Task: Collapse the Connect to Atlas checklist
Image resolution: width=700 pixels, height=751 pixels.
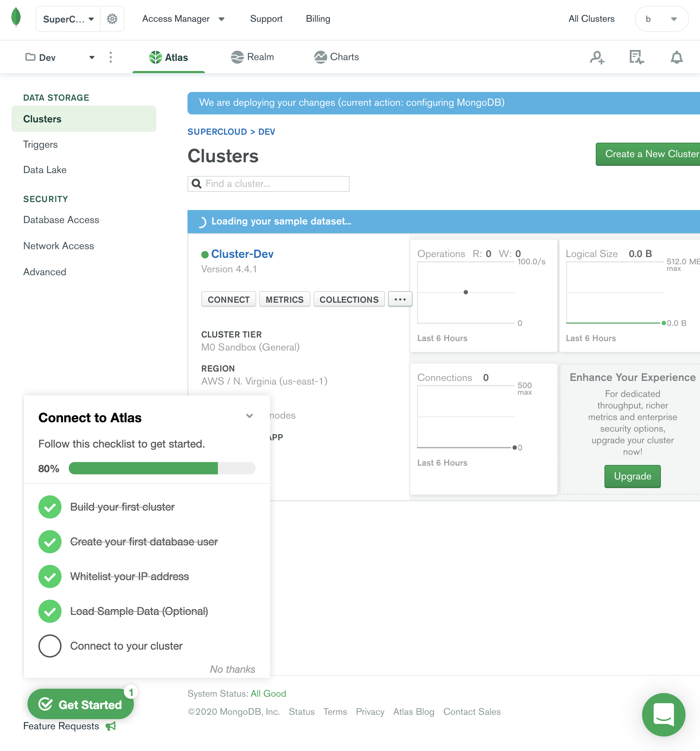Action: 249,416
